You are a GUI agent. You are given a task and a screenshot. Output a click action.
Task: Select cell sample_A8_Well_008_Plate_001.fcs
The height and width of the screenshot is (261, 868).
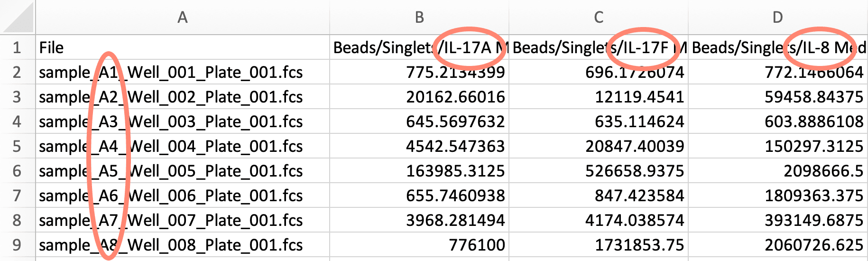coord(183,245)
